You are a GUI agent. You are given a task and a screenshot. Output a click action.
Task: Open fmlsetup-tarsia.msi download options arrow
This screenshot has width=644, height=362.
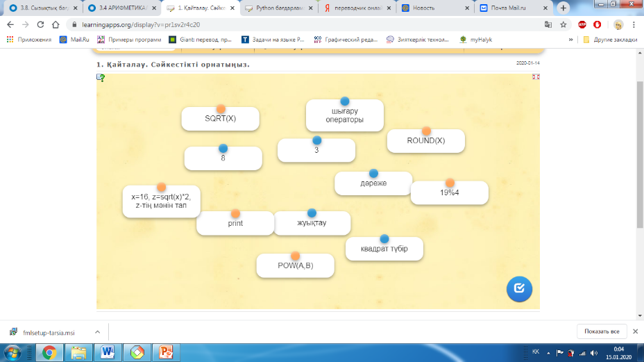pyautogui.click(x=97, y=332)
